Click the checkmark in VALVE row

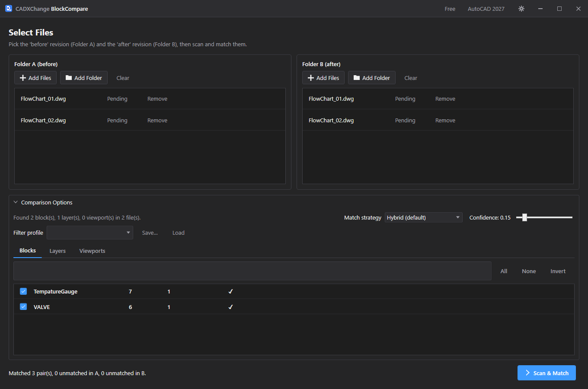(x=230, y=307)
